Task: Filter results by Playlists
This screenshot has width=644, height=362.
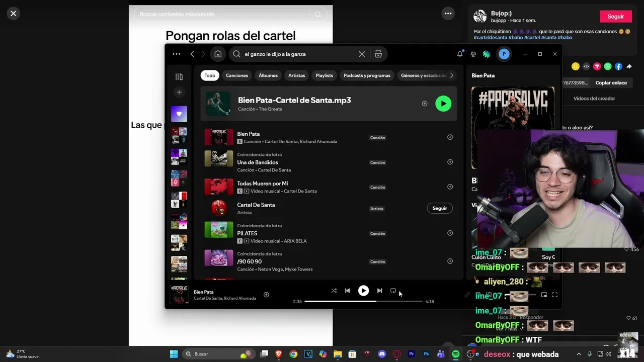Action: (x=325, y=75)
